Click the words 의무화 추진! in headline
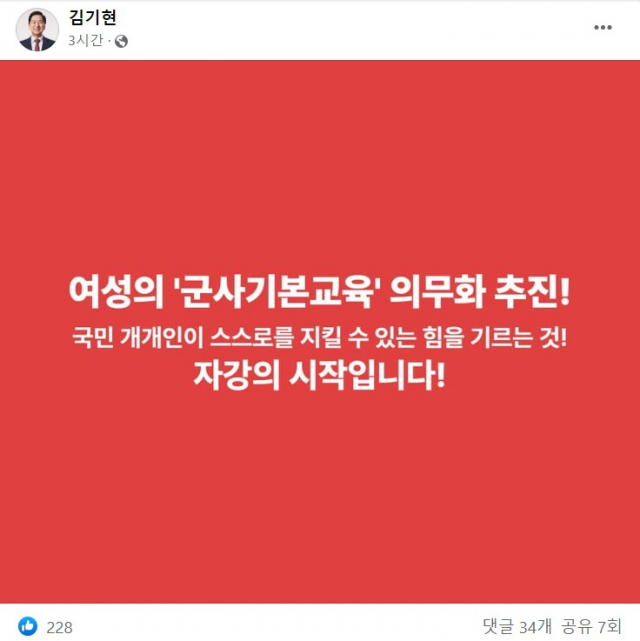 click(480, 291)
